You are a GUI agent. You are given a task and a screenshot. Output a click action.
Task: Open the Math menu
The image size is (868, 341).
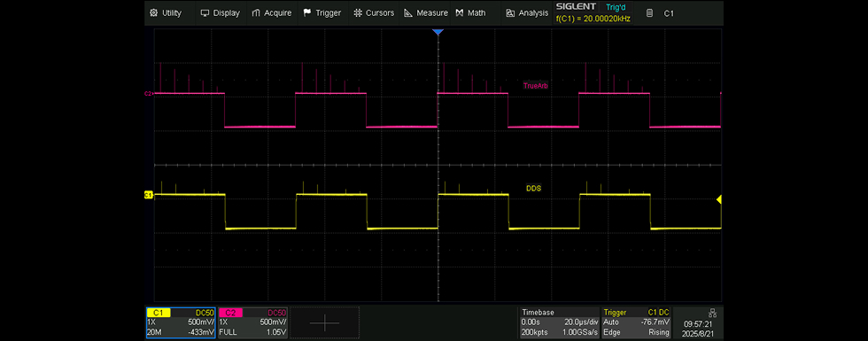pos(470,12)
